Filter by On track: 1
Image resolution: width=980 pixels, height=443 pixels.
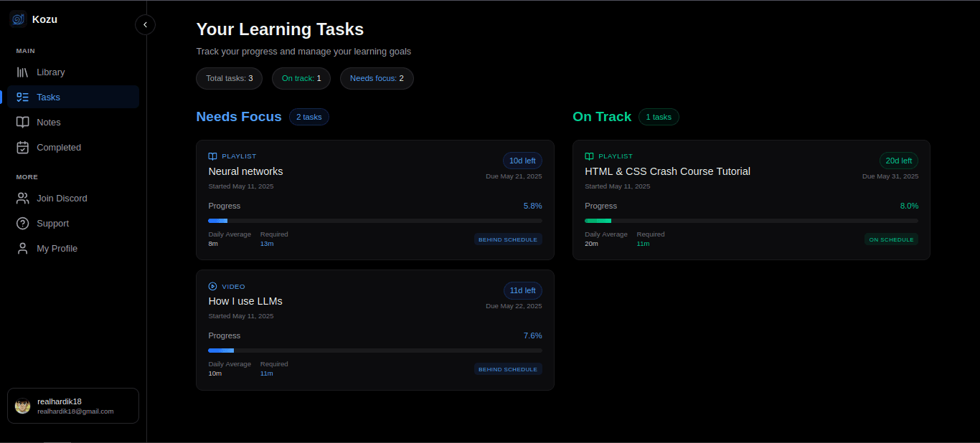pos(301,78)
